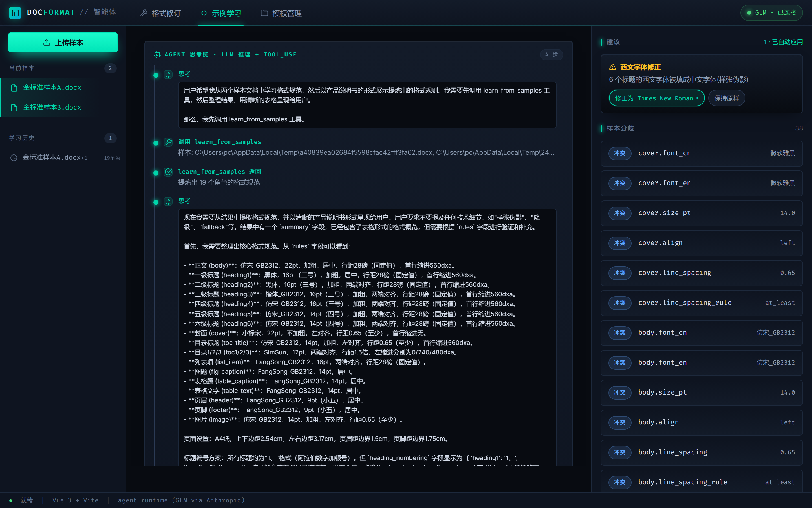
Task: Click the sample file path text line
Action: click(366, 152)
